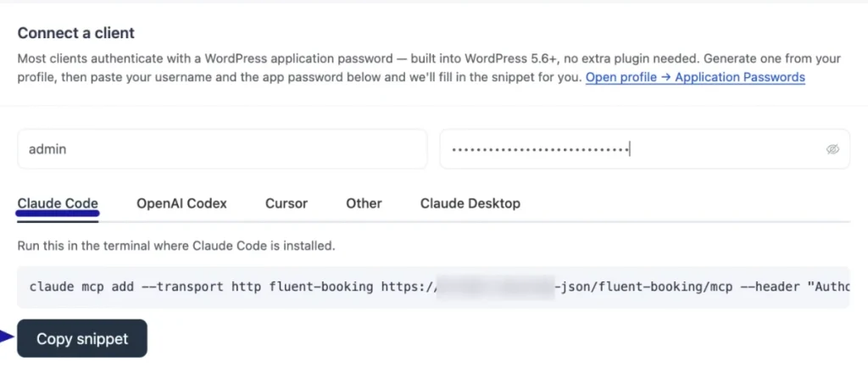The image size is (868, 378).
Task: Toggle password visibility eye icon
Action: 832,149
